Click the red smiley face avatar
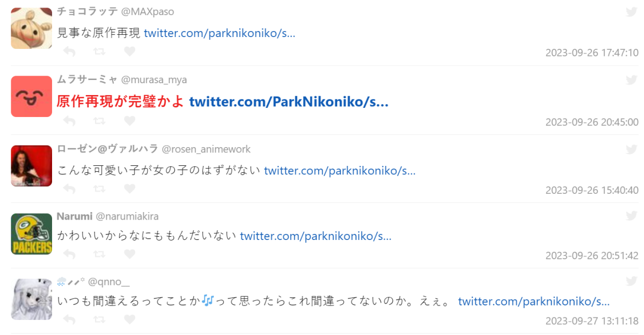This screenshot has height=335, width=644. [x=31, y=97]
